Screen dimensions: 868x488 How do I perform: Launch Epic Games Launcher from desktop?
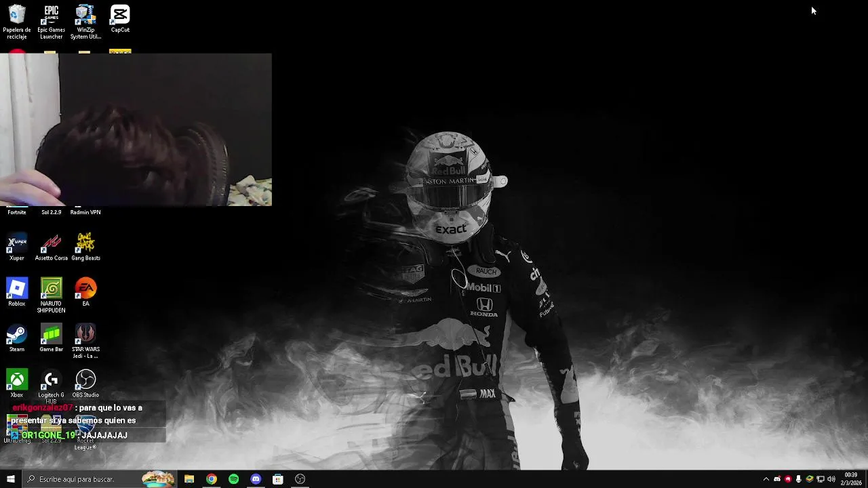[x=51, y=22]
